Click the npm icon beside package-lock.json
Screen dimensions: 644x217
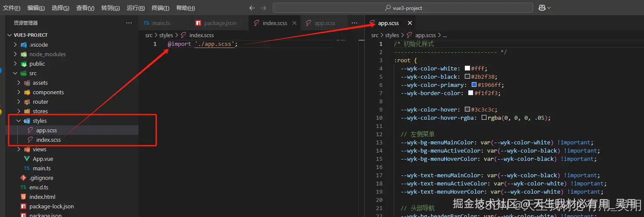point(23,206)
